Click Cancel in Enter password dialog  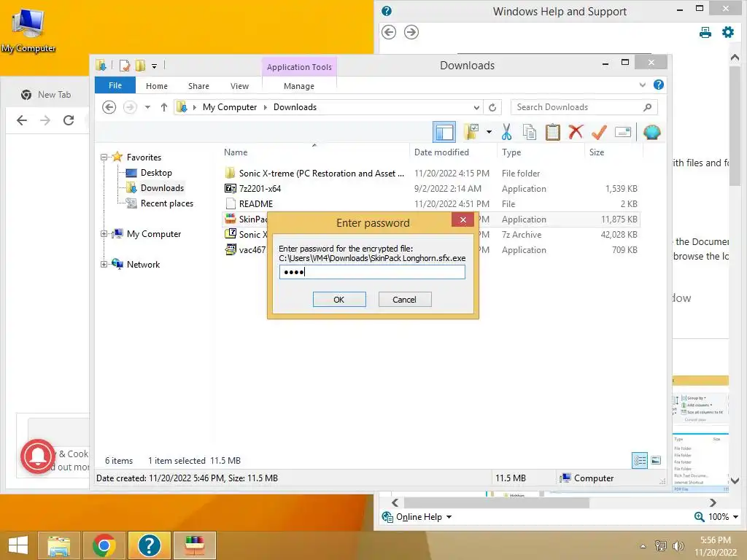(404, 300)
